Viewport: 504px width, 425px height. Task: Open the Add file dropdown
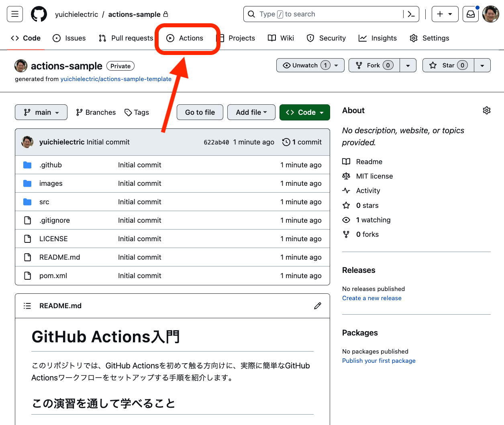point(251,112)
